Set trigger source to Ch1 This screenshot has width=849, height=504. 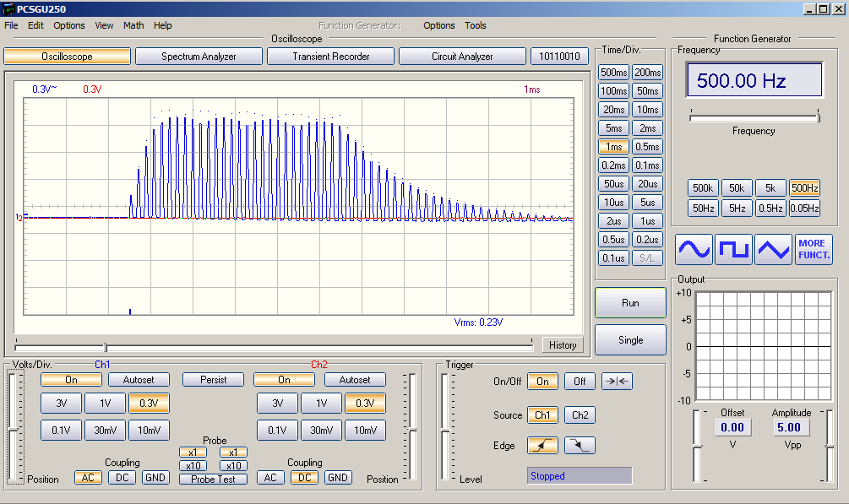(x=542, y=415)
